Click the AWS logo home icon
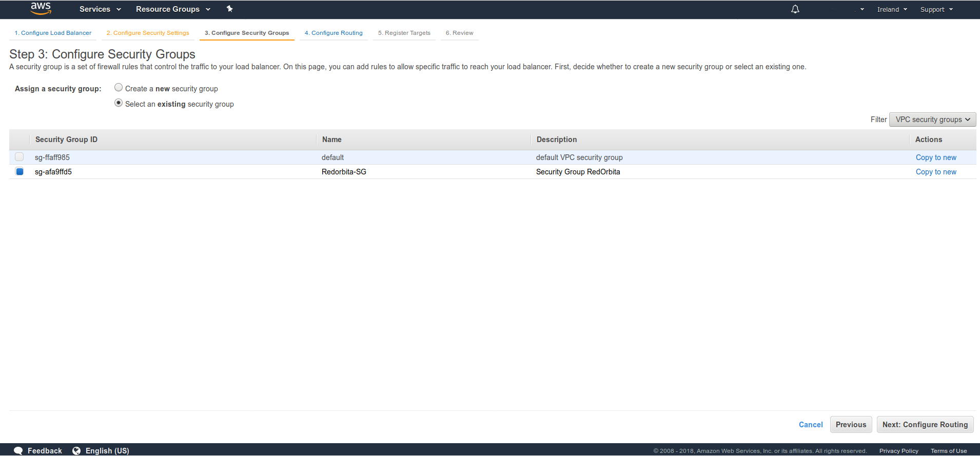The image size is (980, 456). 41,9
